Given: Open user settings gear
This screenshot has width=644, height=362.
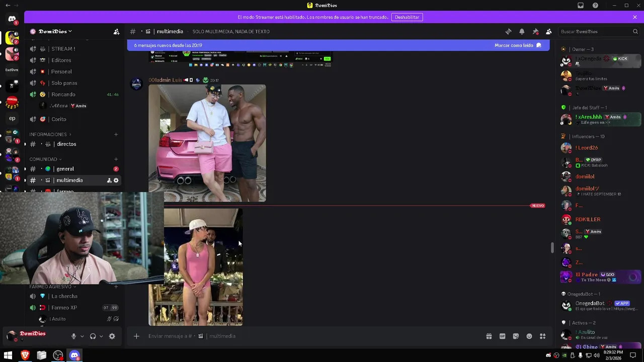Looking at the screenshot, I should tap(112, 336).
